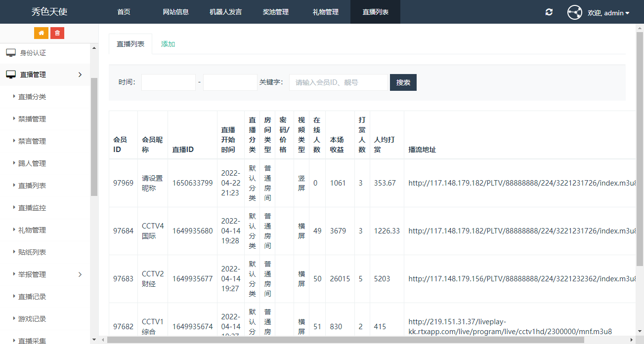
Task: Click the refresh icon in top bar
Action: 549,12
